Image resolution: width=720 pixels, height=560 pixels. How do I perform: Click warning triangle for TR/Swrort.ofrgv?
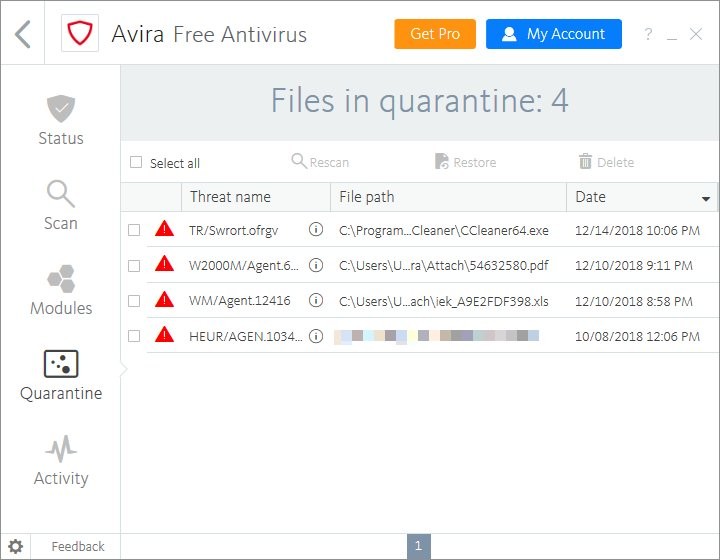(x=164, y=228)
